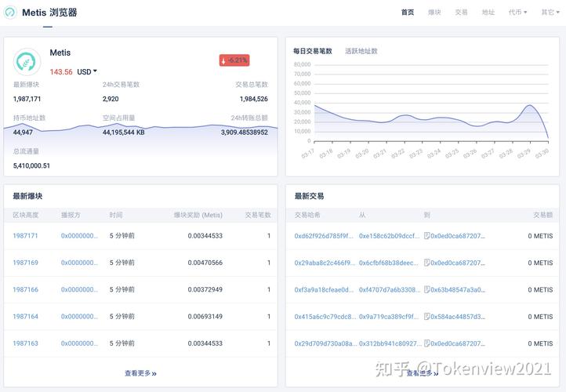
Task: Expand the 其它 menu dropdown
Action: pos(550,13)
